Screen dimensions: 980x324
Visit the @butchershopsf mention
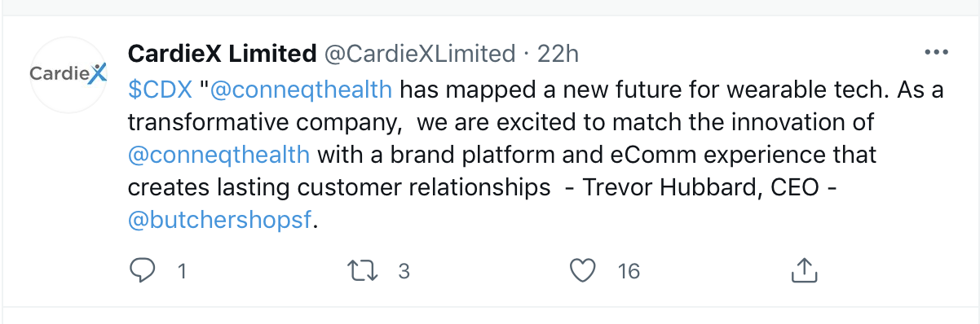pyautogui.click(x=220, y=219)
